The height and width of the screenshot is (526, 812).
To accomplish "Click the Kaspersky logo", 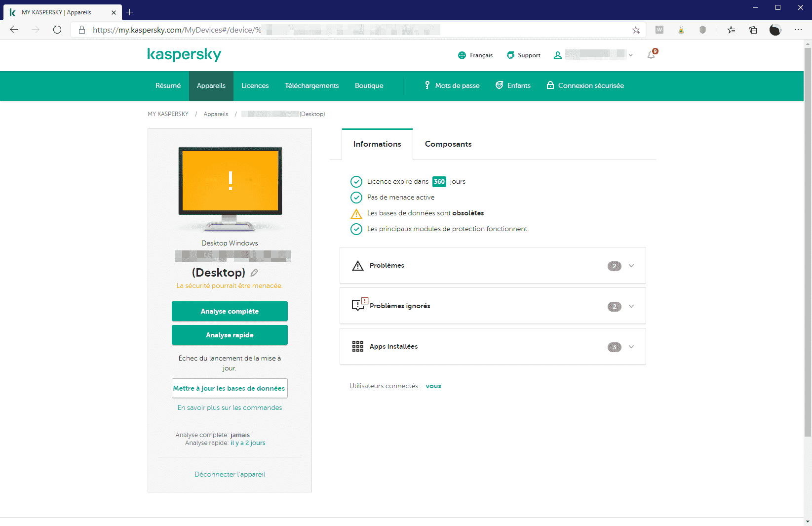I will pyautogui.click(x=184, y=54).
